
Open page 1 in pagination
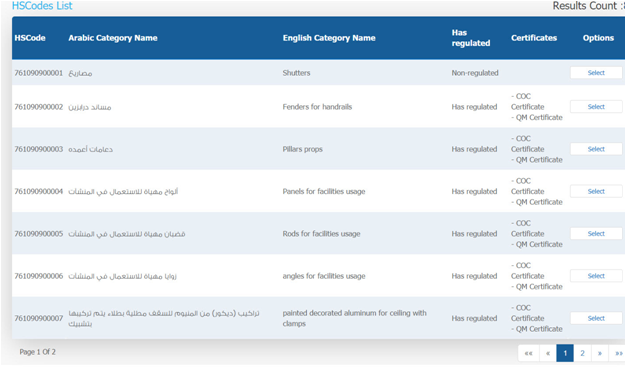pos(565,353)
